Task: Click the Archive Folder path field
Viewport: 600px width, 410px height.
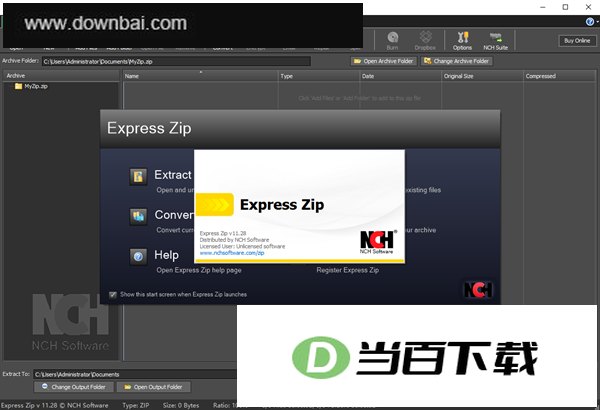Action: (176, 61)
